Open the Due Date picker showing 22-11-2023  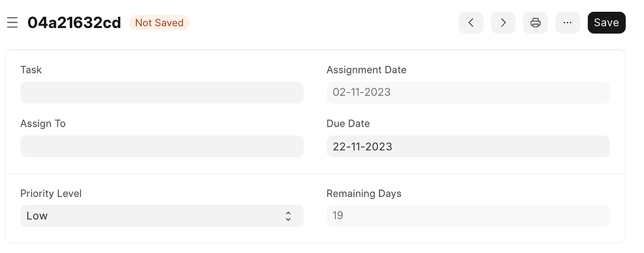[x=468, y=146]
